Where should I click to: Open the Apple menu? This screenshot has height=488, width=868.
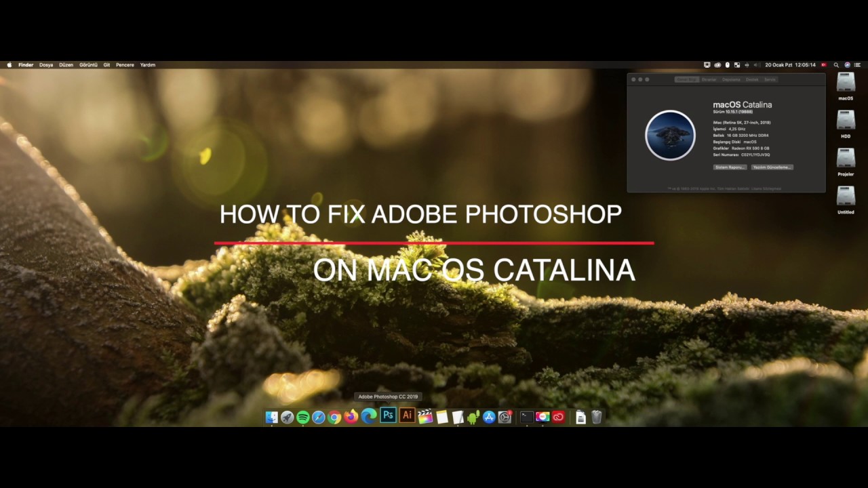9,65
